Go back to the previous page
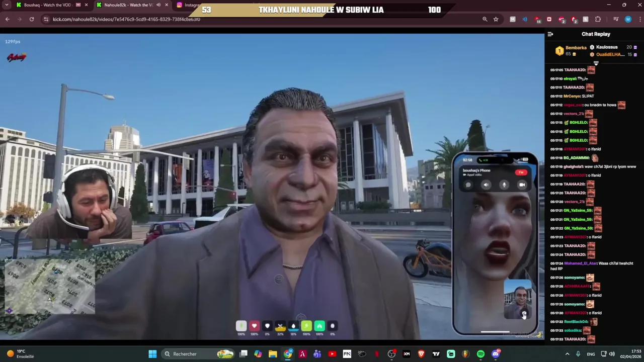This screenshot has height=362, width=644. click(7, 19)
